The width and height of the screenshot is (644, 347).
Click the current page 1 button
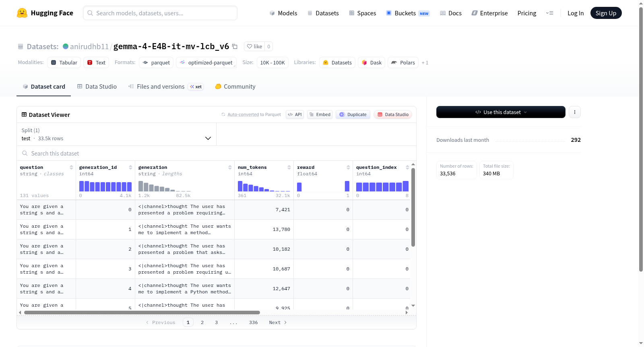(x=188, y=322)
